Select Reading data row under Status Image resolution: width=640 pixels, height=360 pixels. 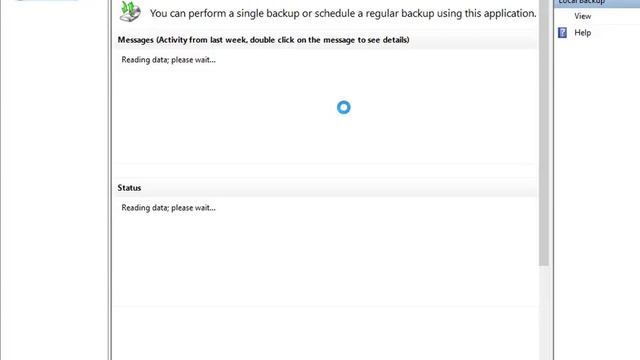(x=325, y=208)
